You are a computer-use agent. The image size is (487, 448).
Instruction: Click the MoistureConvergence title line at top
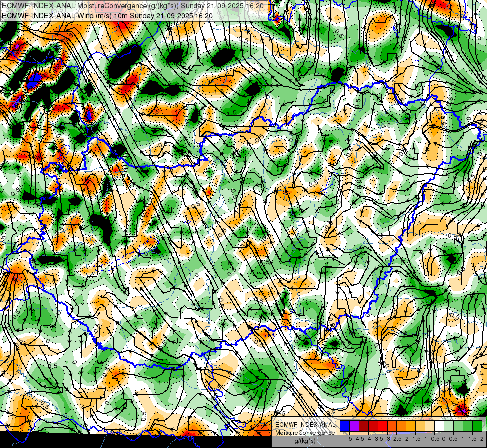(133, 6)
